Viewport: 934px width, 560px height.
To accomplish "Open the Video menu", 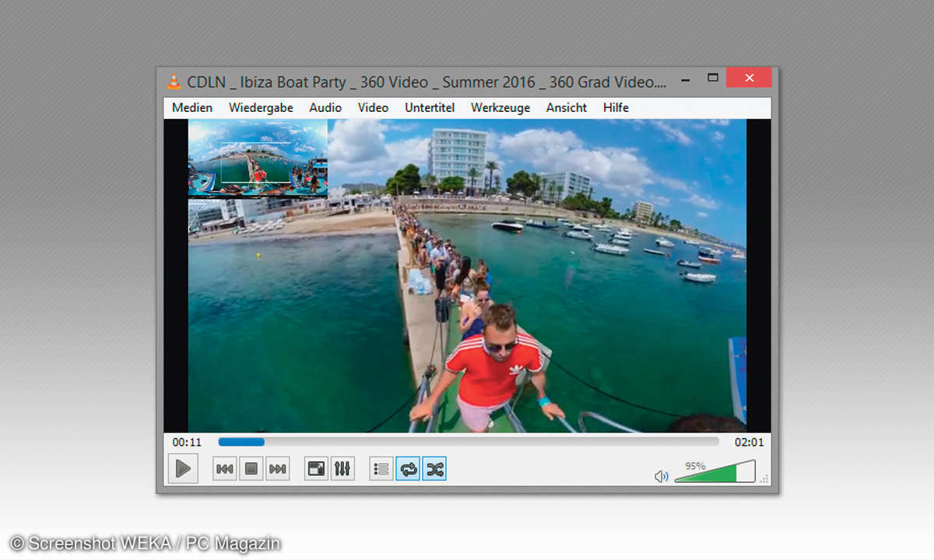I will click(x=373, y=107).
